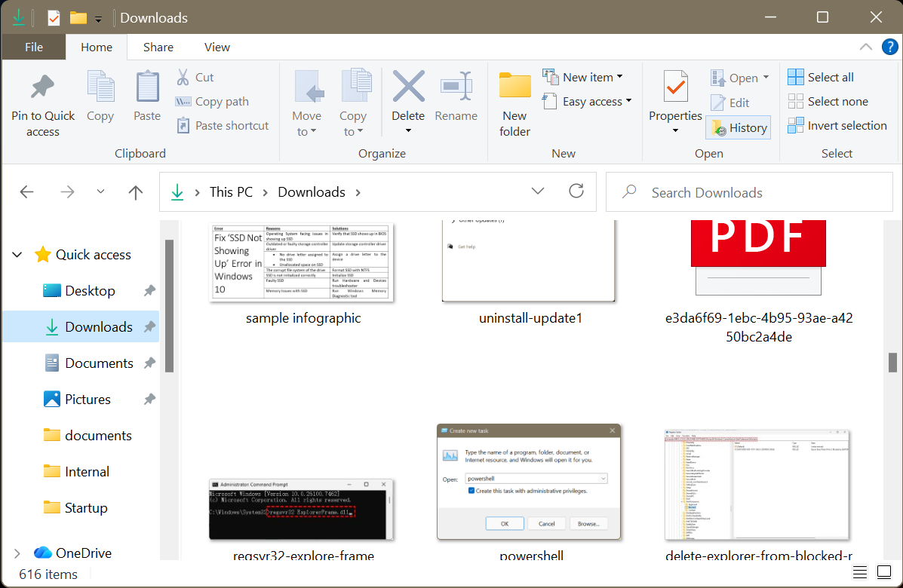The image size is (903, 588).
Task: Create a New folder
Action: (x=514, y=105)
